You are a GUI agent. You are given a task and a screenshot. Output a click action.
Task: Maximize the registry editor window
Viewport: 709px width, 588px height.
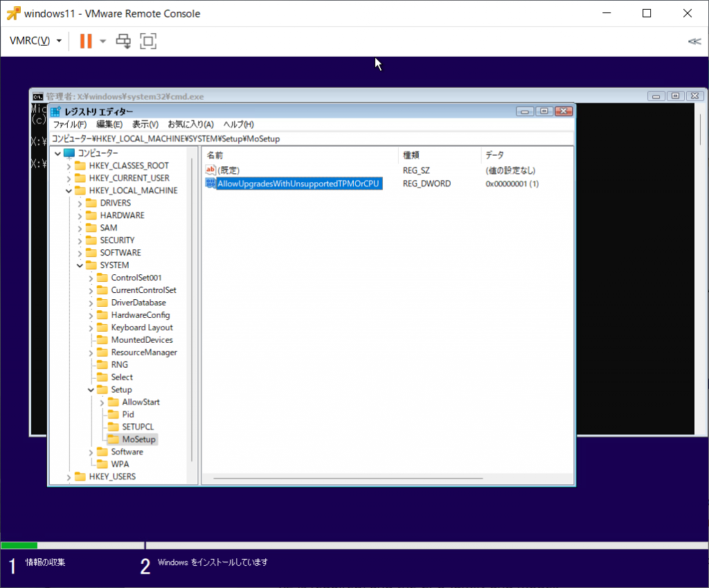[544, 112]
